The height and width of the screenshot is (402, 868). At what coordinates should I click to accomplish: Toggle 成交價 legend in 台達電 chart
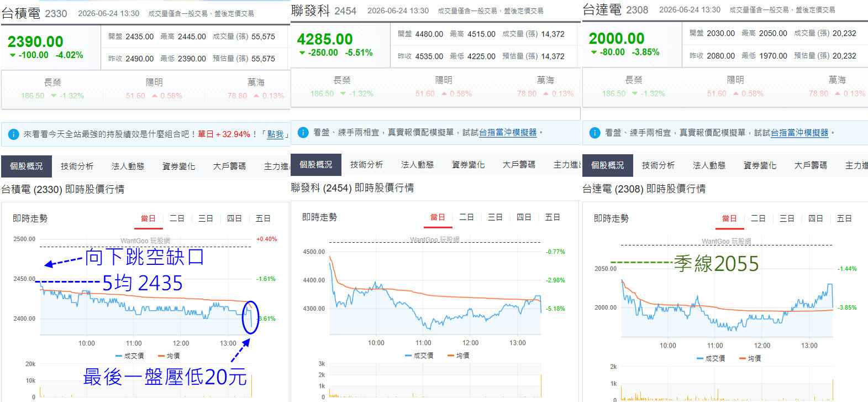[711, 358]
